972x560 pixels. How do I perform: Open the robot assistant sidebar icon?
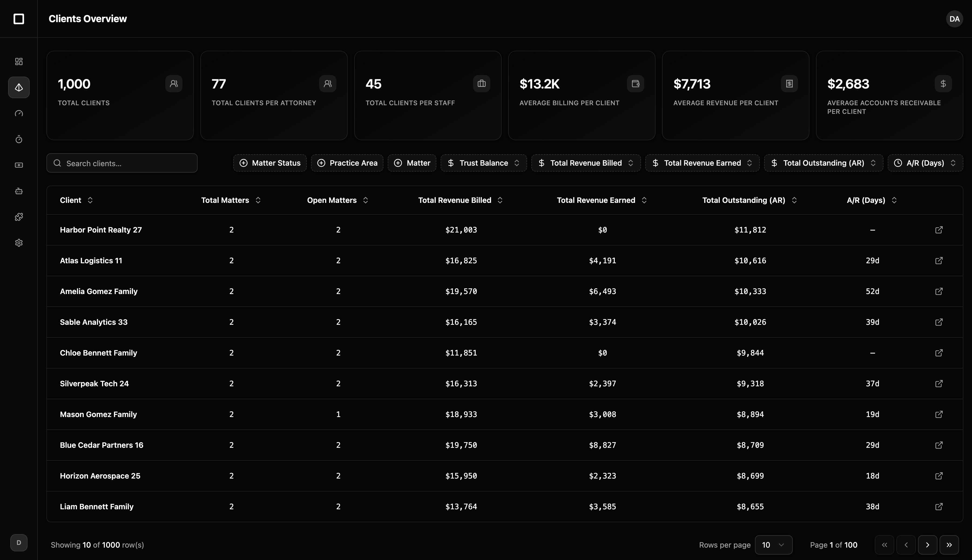pos(18,191)
